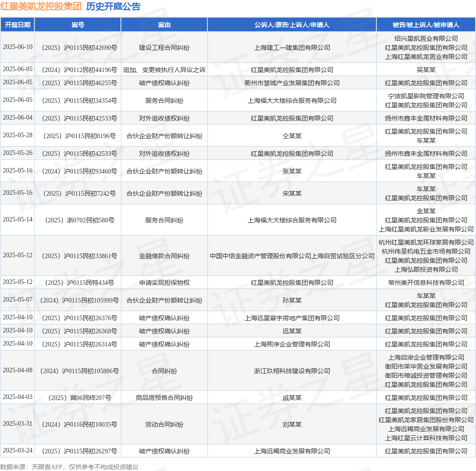Select the 案由 column header
This screenshot has width=476, height=471.
[164, 25]
